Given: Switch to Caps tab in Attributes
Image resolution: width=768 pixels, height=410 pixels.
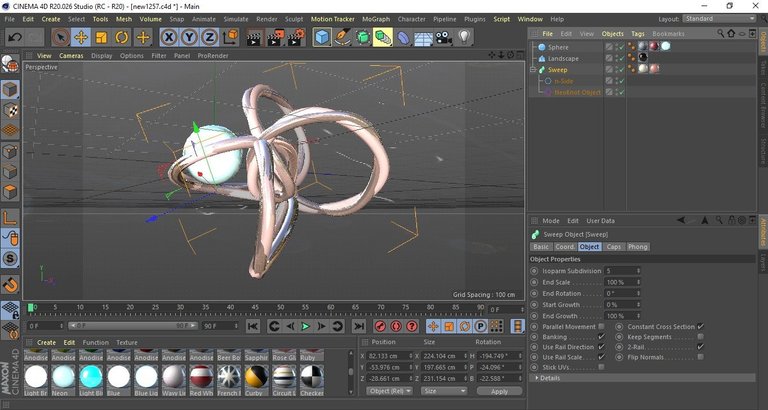Looking at the screenshot, I should coord(614,247).
